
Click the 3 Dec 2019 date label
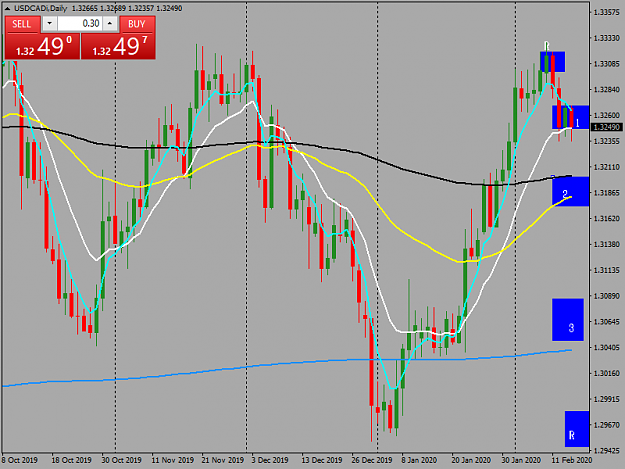[270, 460]
